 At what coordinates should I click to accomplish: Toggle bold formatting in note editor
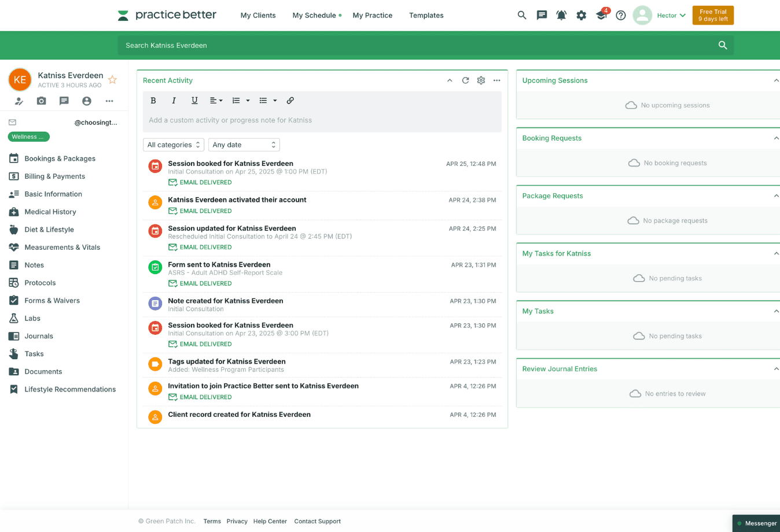(153, 101)
